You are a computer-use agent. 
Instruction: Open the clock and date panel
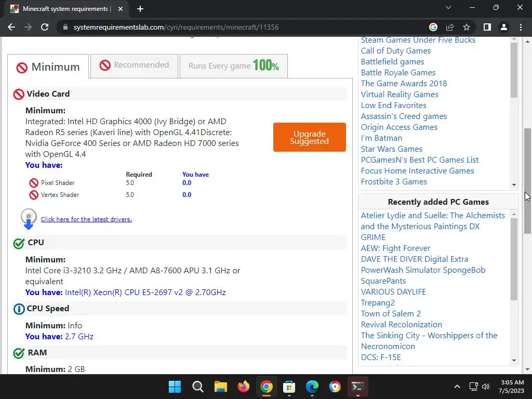tap(512, 387)
